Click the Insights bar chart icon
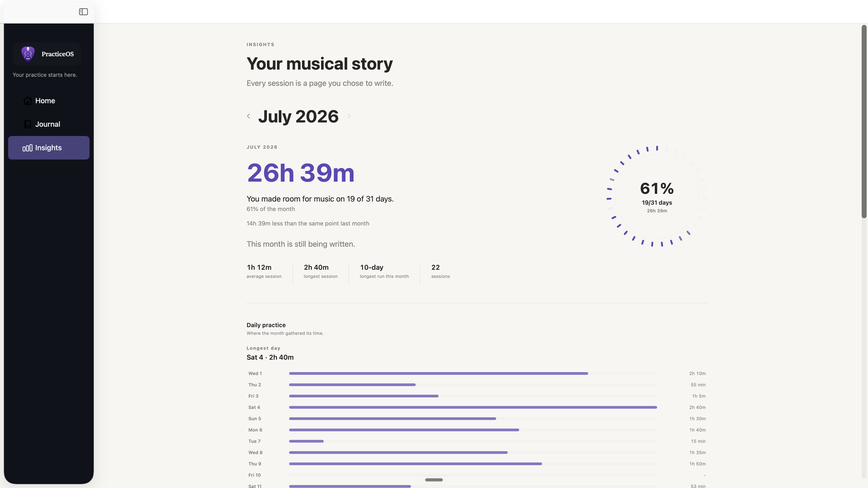This screenshot has width=868, height=488. click(x=28, y=148)
